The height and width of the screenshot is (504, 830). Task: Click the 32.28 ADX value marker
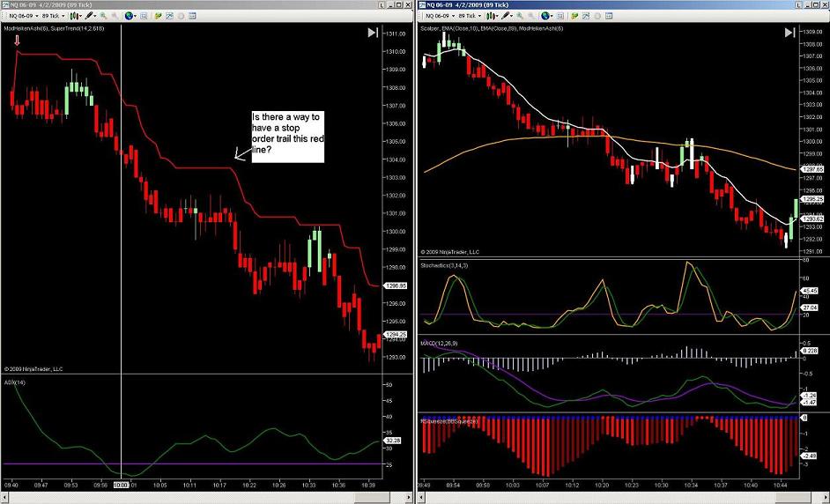click(394, 440)
